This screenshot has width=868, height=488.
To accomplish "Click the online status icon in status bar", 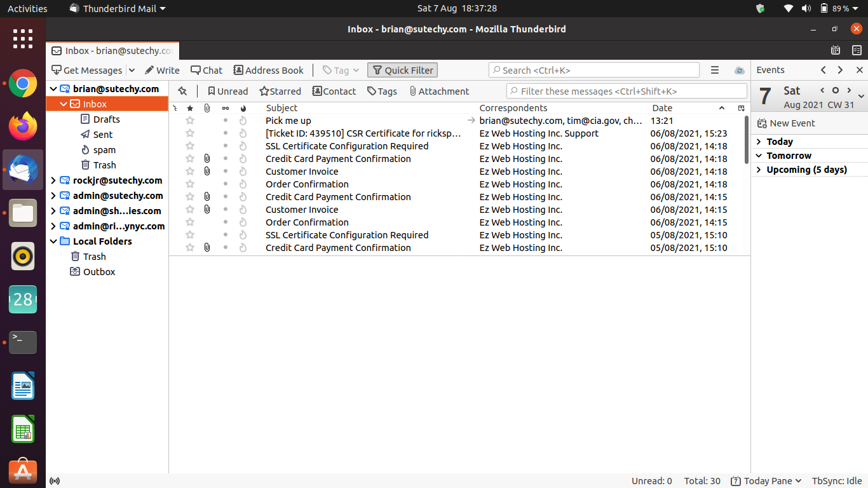I will tap(55, 481).
